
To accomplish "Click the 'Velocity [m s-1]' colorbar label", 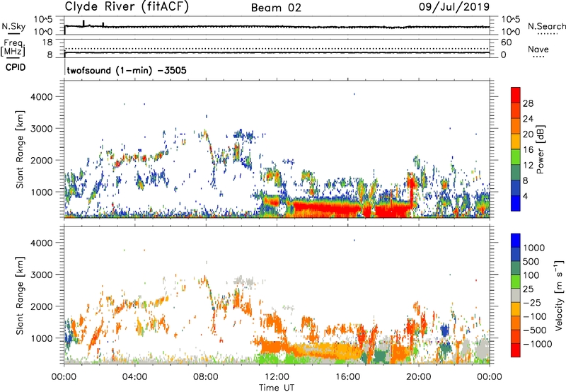I will 559,295.
